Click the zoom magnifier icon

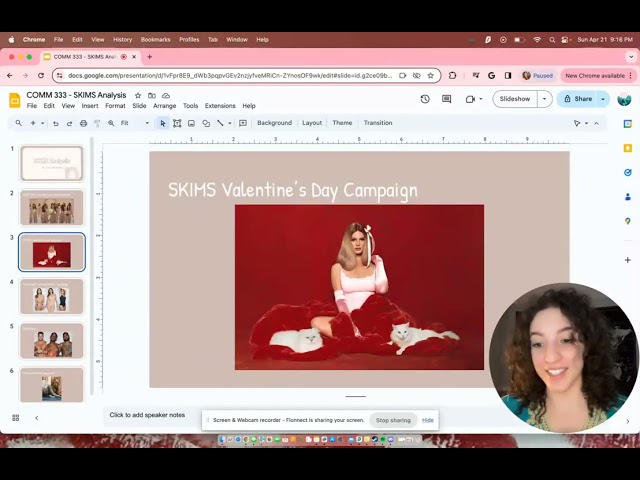coord(111,123)
